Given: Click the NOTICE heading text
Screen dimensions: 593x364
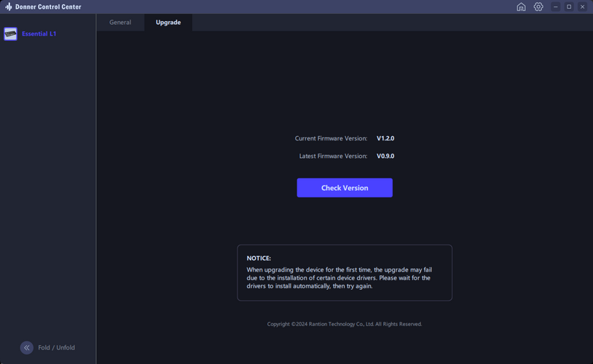Looking at the screenshot, I should click(x=259, y=258).
